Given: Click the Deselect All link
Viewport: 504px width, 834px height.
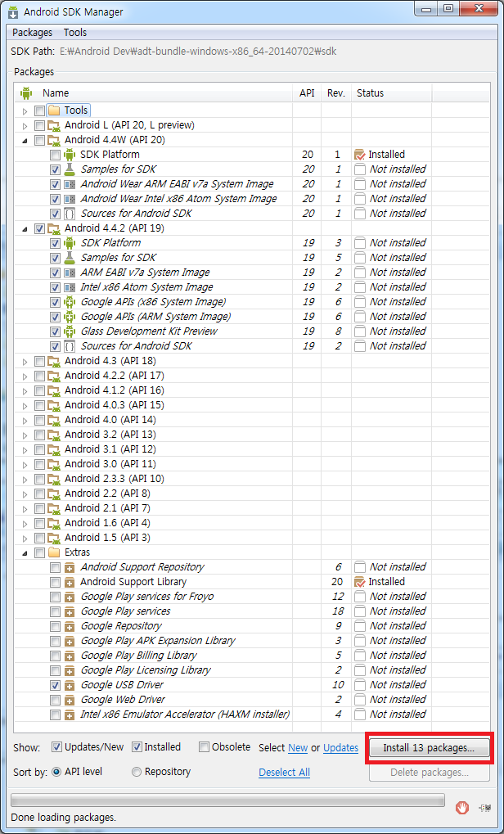Looking at the screenshot, I should pos(285,773).
